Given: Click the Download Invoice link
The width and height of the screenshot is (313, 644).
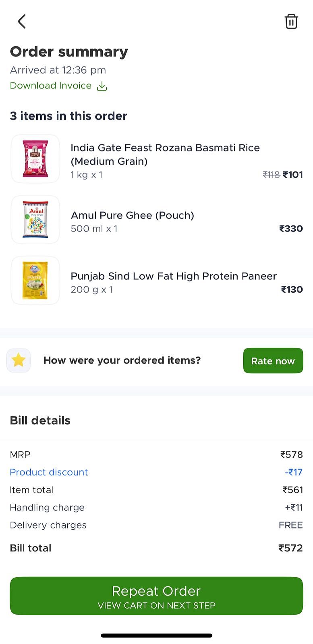Looking at the screenshot, I should 50,85.
